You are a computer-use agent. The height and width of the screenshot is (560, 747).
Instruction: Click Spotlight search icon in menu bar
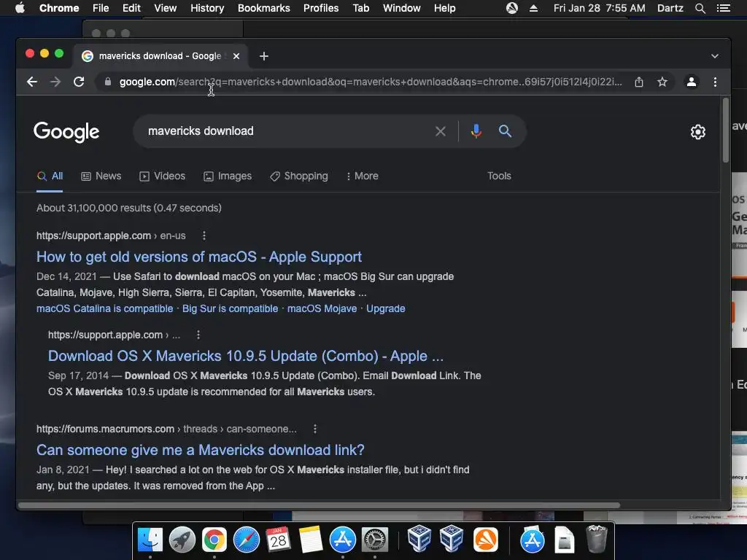pos(700,8)
